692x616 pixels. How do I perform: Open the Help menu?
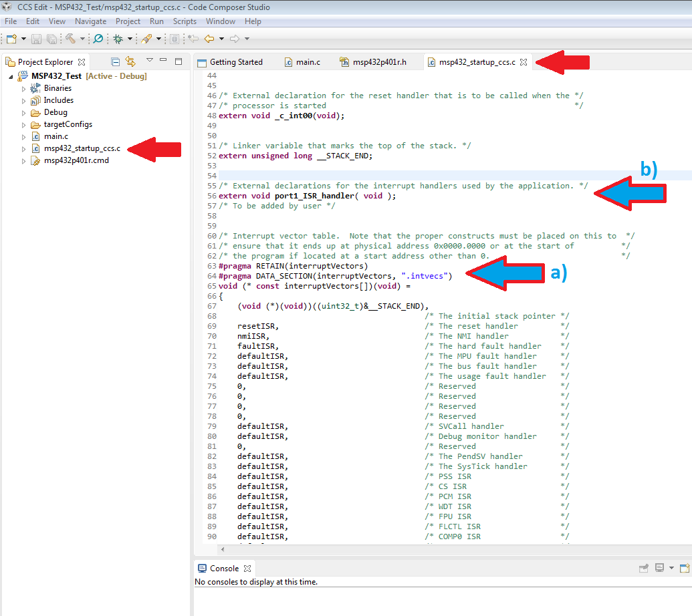(x=253, y=21)
